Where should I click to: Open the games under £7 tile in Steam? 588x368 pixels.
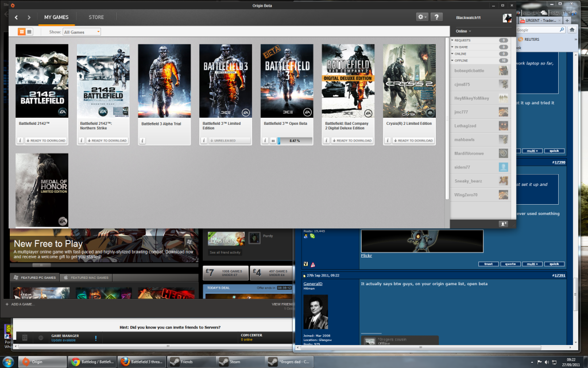click(x=226, y=273)
